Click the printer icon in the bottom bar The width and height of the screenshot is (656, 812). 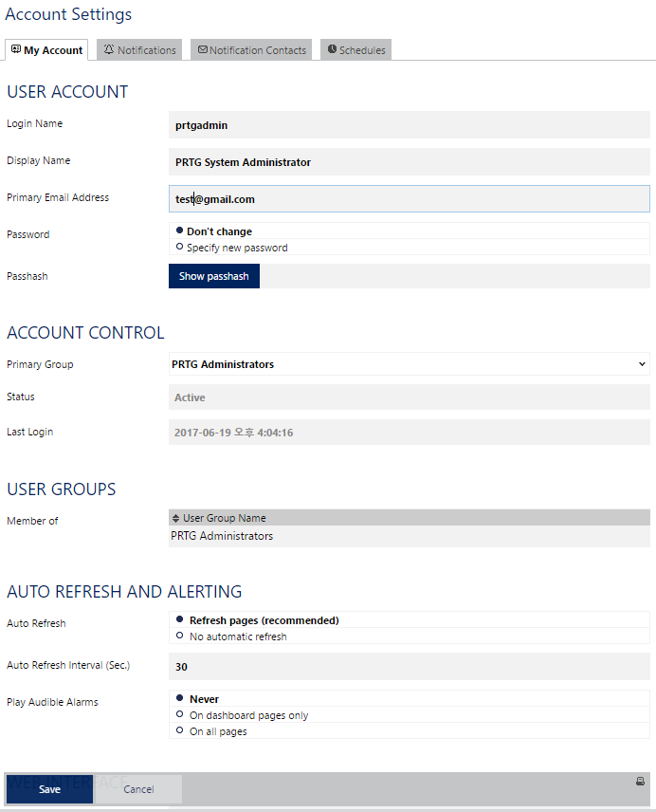pyautogui.click(x=642, y=781)
